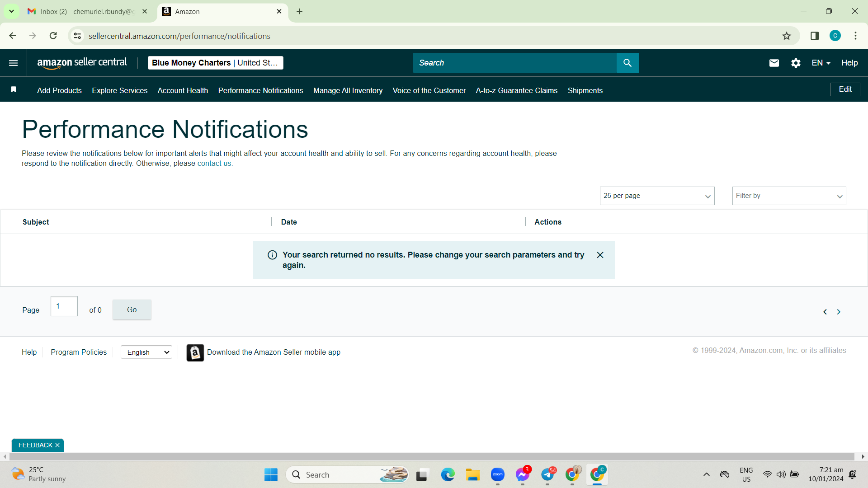Open Add Products menu item
Image resolution: width=868 pixels, height=488 pixels.
[59, 90]
